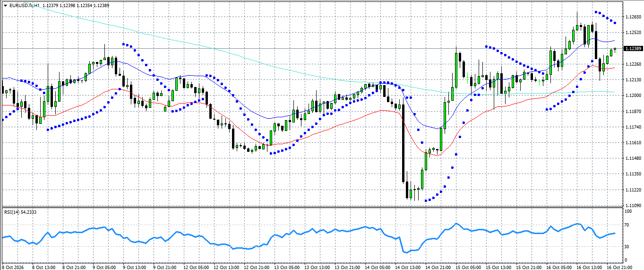Click the 1.11740 price axis label
Viewport: 644px width, 270px height.
pos(633,127)
